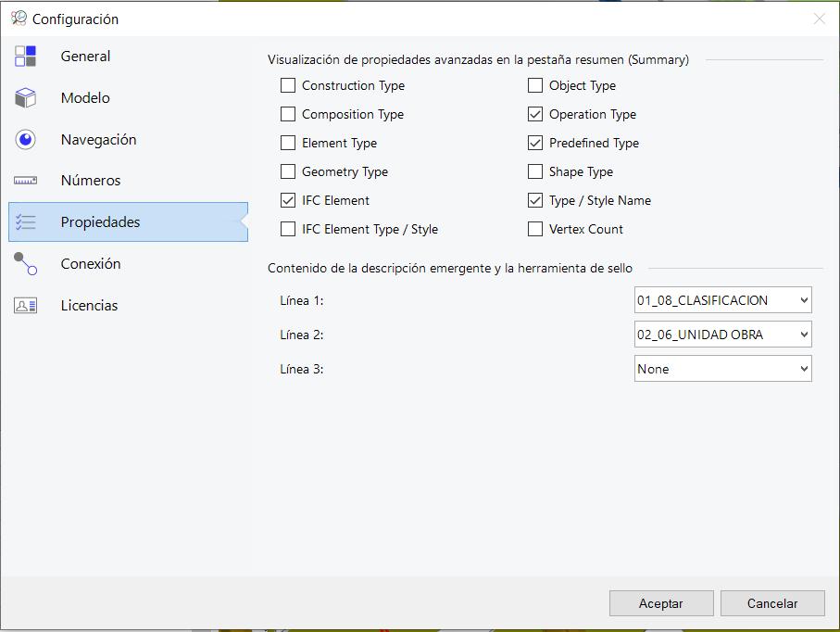Click the Aceptar button
The image size is (840, 632).
coord(661,603)
